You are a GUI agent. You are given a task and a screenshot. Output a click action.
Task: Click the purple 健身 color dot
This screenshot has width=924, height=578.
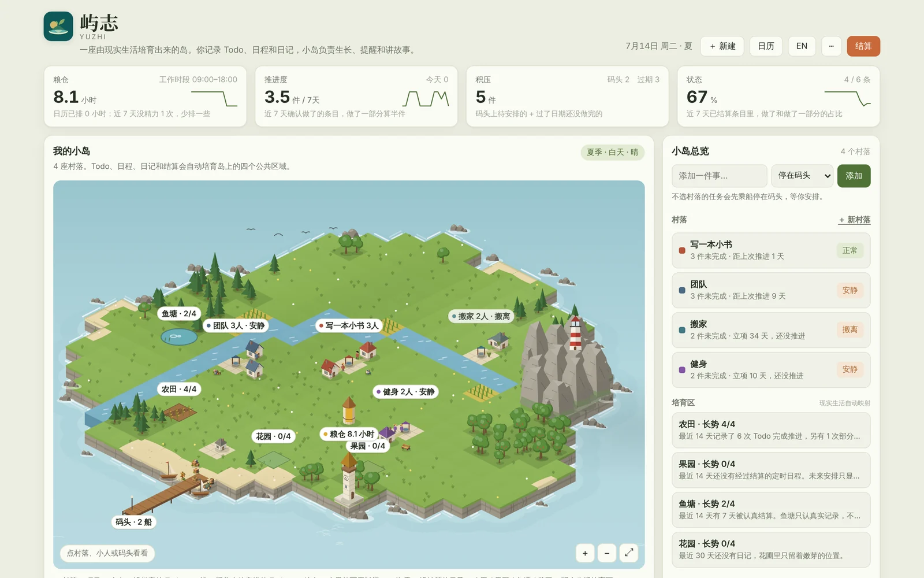click(682, 370)
